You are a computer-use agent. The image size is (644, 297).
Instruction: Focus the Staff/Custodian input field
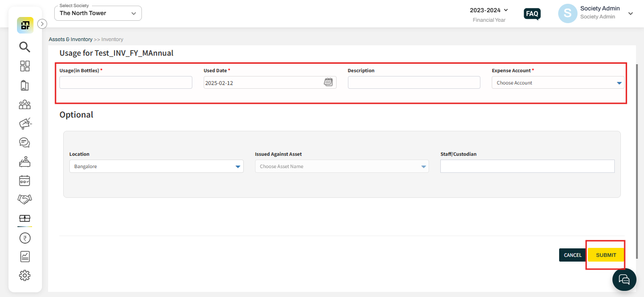click(x=528, y=166)
